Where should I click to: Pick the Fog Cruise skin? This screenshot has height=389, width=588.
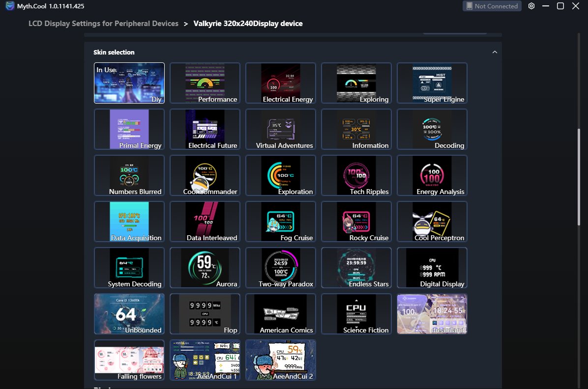(x=281, y=222)
